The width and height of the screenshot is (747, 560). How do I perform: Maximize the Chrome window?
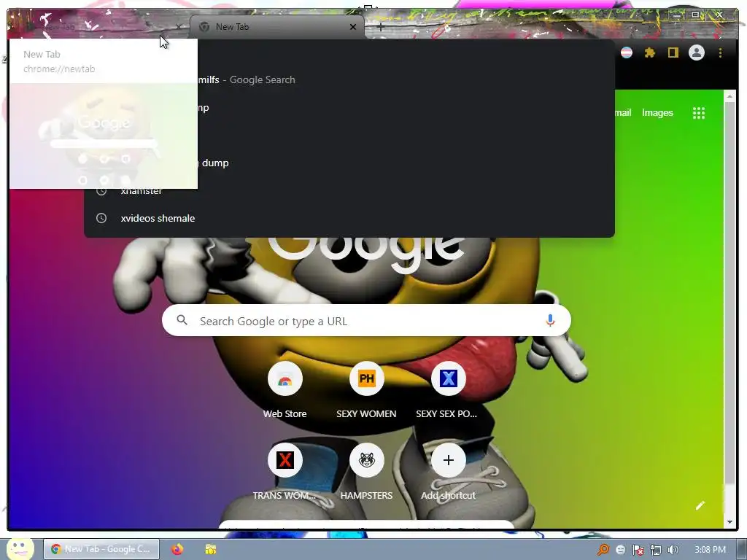pos(695,15)
